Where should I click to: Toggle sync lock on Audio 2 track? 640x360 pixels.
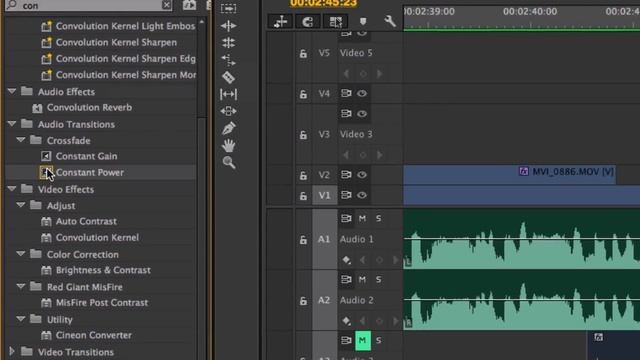pyautogui.click(x=346, y=280)
